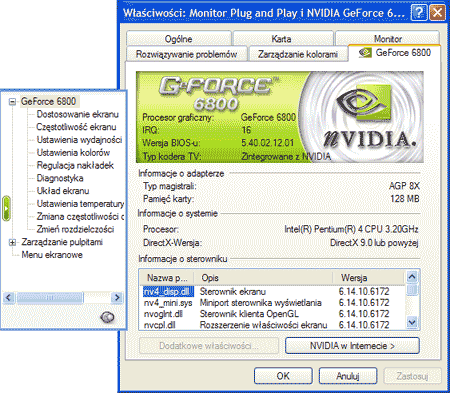Switch to the Ogólne tab
The image size is (450, 393).
click(179, 39)
